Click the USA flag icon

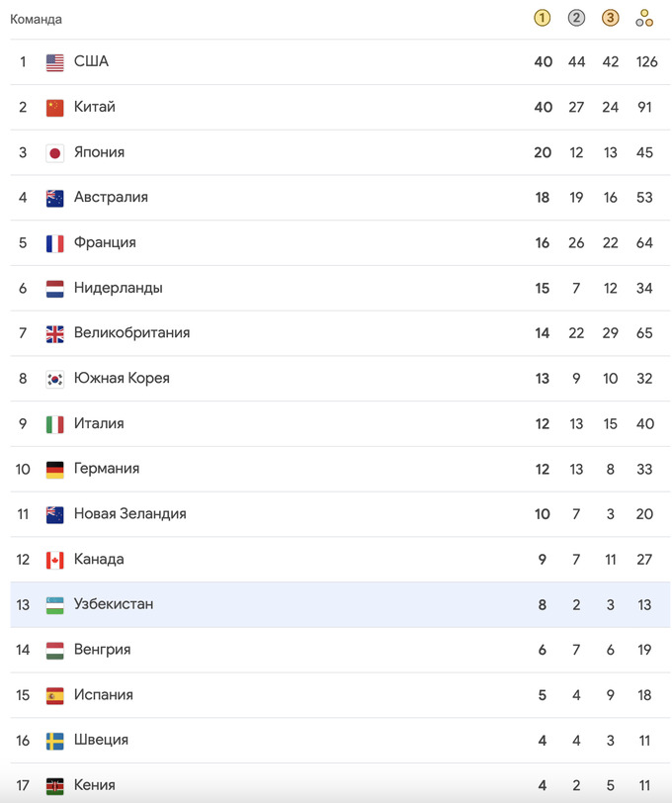click(x=55, y=62)
